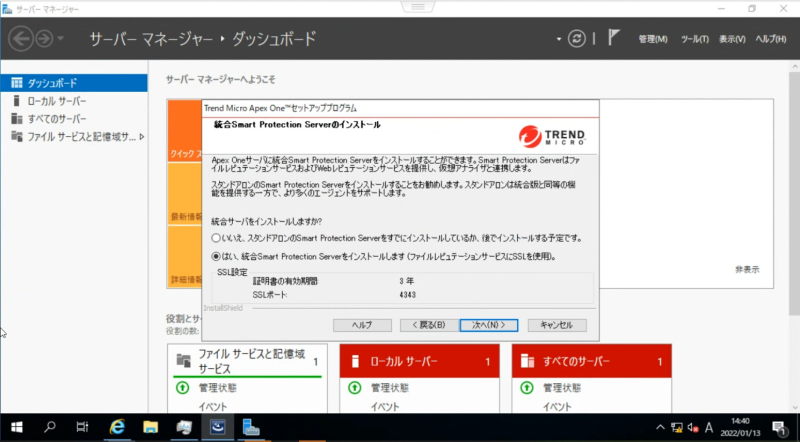Open the notifications flag icon
This screenshot has height=442, width=800.
click(x=613, y=38)
